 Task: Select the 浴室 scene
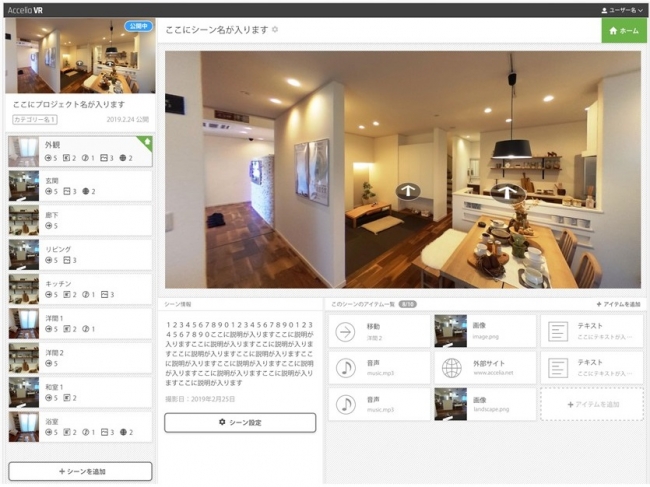coord(80,426)
